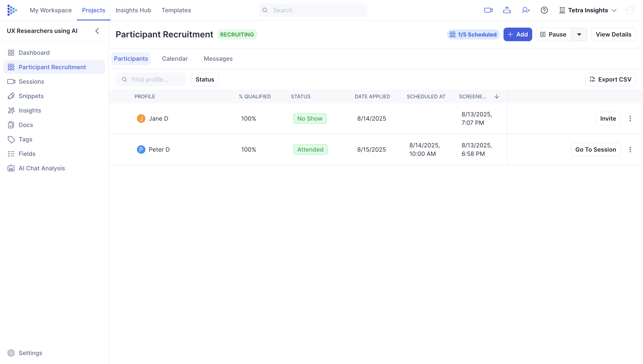643x364 pixels.
Task: Open Tags in sidebar
Action: tap(54, 139)
